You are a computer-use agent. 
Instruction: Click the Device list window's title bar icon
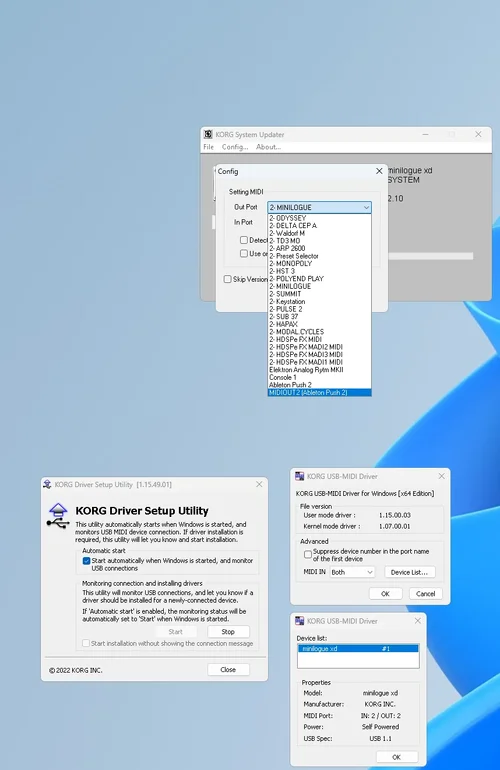pos(300,621)
